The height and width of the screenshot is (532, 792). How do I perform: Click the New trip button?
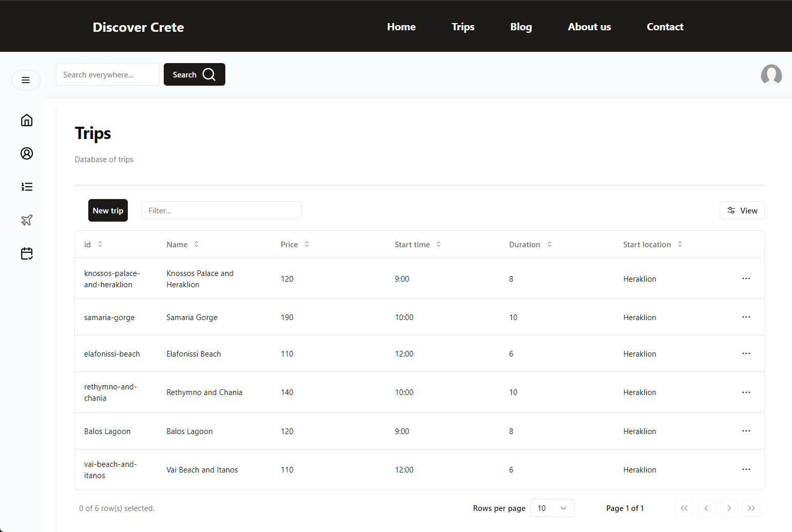[x=108, y=210]
